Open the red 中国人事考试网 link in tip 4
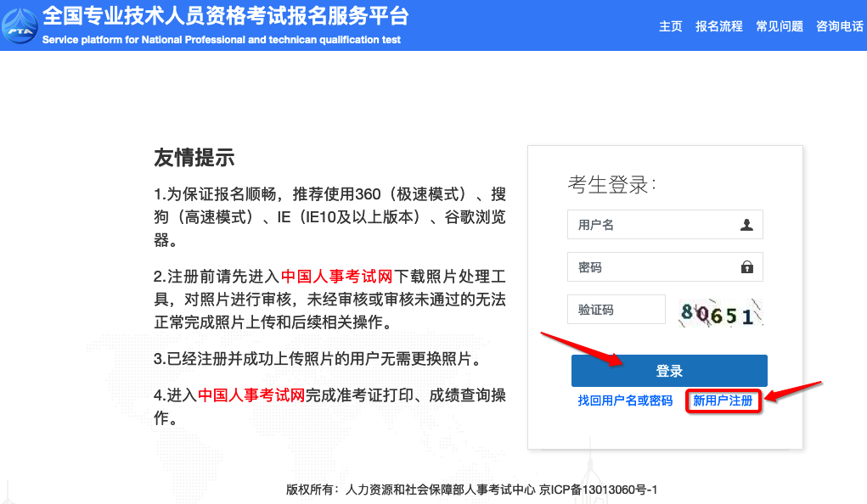 pos(251,395)
